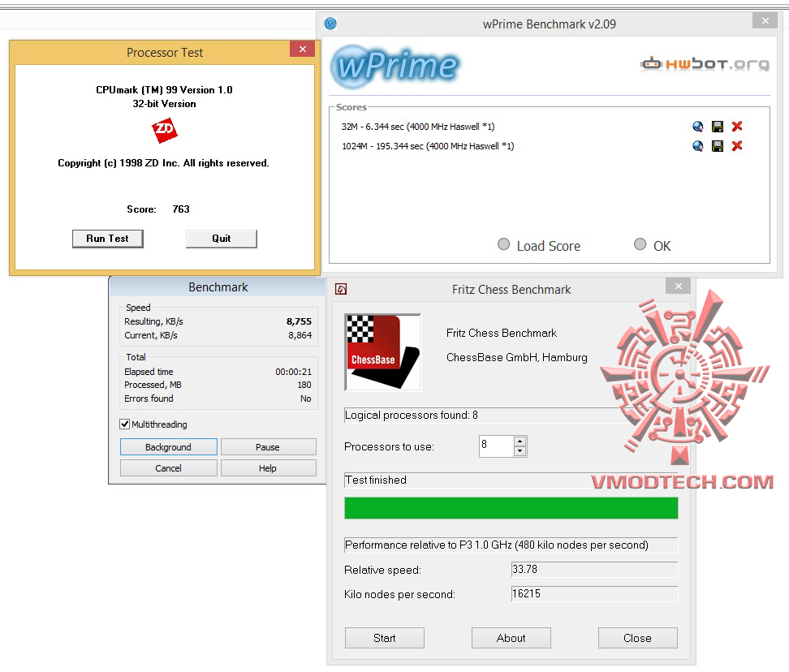Cancel the Benchmark
789x672 pixels.
169,468
